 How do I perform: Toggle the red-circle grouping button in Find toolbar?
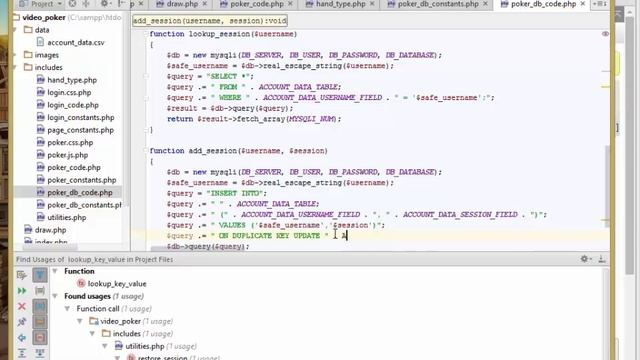[40, 338]
